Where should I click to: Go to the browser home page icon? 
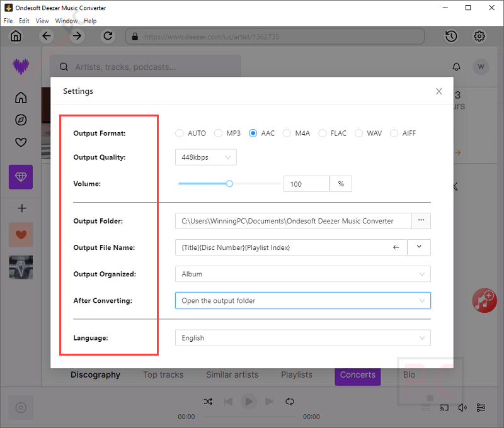point(16,36)
